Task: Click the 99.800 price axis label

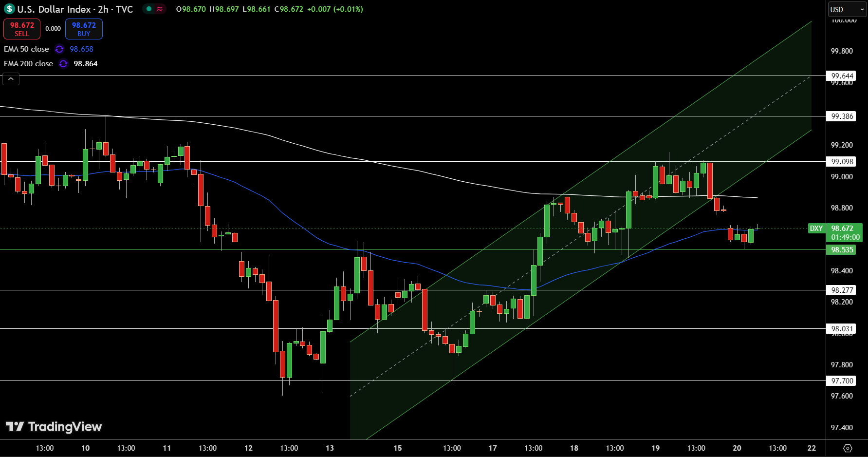Action: coord(842,51)
